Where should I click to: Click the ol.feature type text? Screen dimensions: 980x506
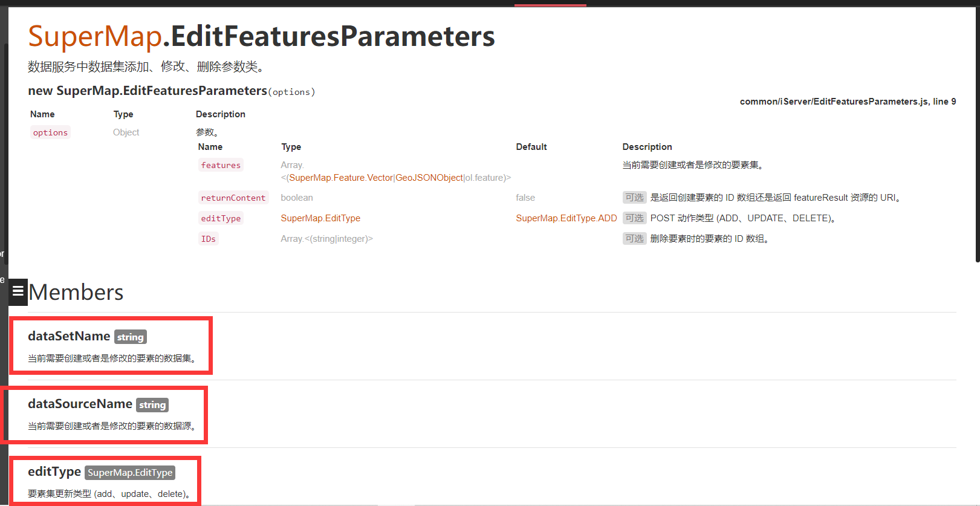(x=485, y=178)
